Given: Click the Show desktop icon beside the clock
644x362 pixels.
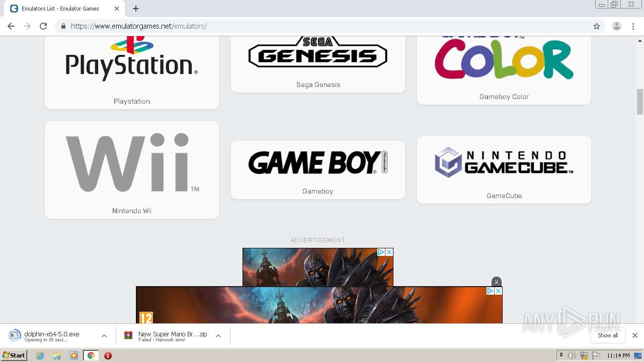Looking at the screenshot, I should click(x=638, y=355).
